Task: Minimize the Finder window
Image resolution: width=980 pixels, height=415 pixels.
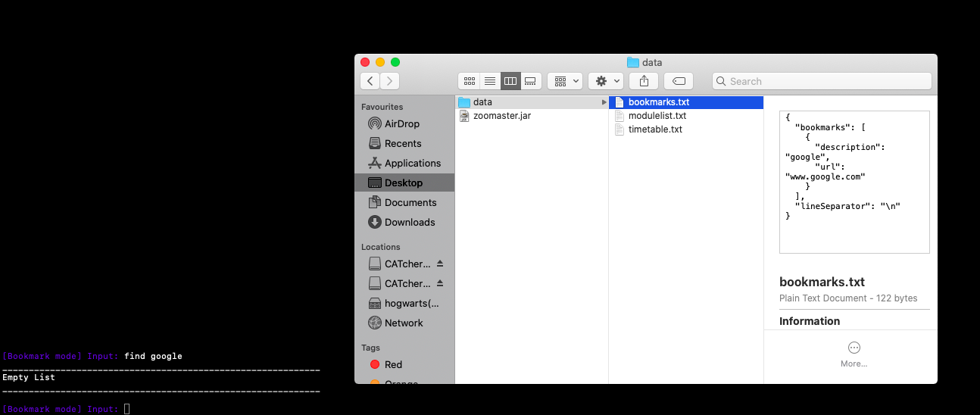Action: (x=380, y=62)
